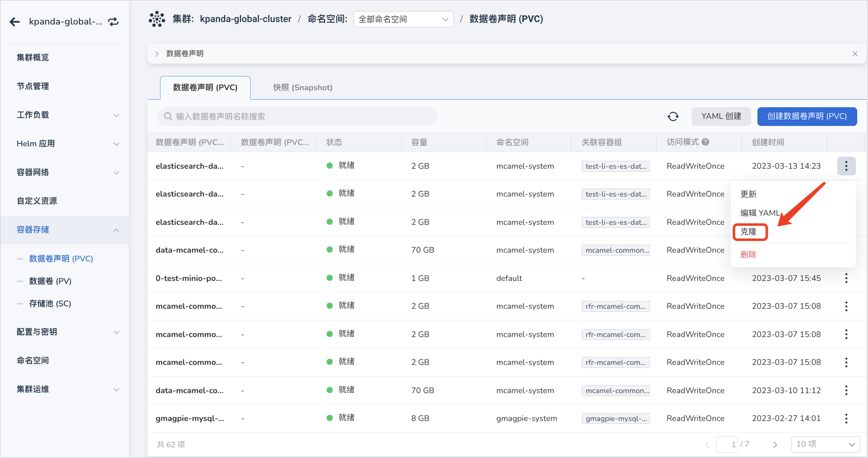Expand the 配置与密钥 sidebar section
The height and width of the screenshot is (458, 868).
point(116,332)
